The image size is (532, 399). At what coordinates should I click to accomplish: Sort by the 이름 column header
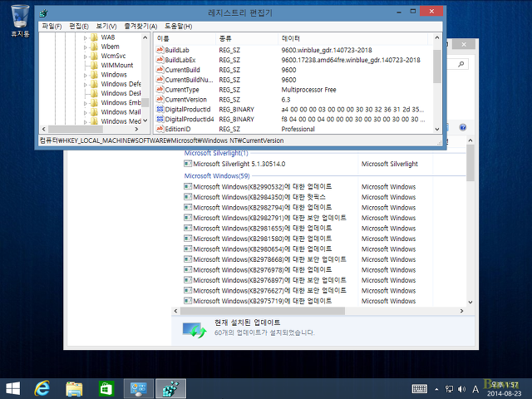click(x=185, y=39)
